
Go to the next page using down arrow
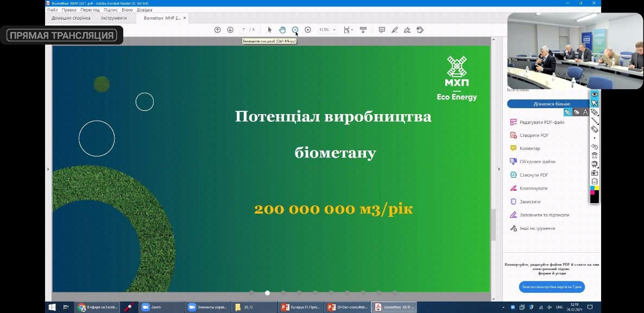pos(230,29)
